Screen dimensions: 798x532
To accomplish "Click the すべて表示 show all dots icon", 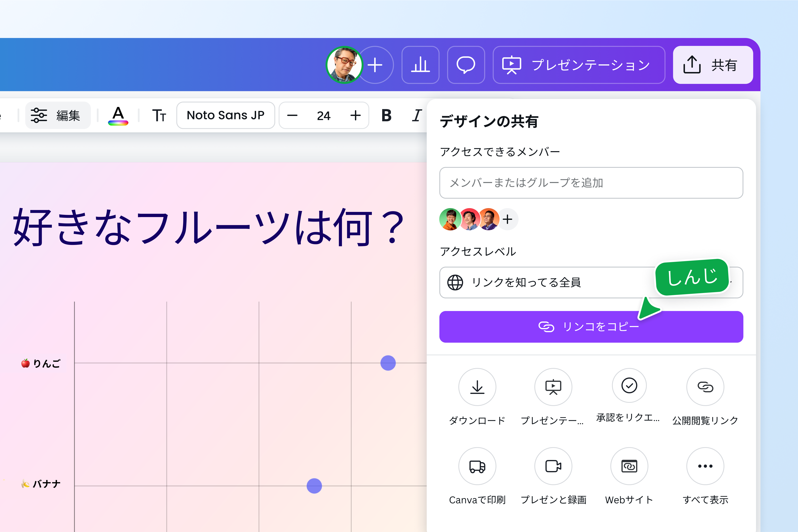I will [705, 466].
